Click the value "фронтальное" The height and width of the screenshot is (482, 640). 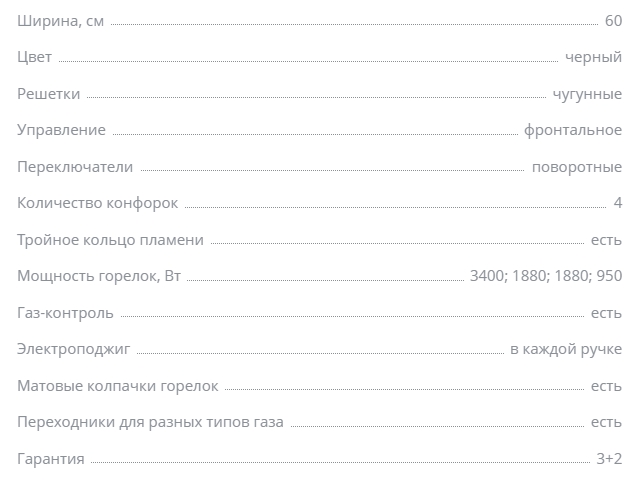click(573, 130)
